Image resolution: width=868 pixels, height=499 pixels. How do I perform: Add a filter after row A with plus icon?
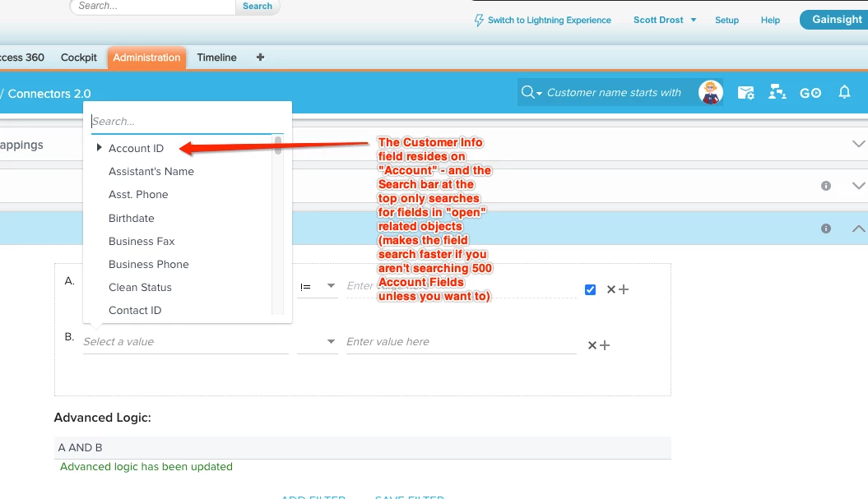624,289
